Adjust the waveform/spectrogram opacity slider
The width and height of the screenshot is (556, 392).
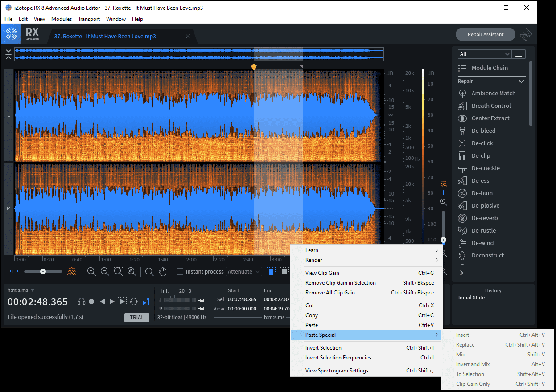pos(43,271)
